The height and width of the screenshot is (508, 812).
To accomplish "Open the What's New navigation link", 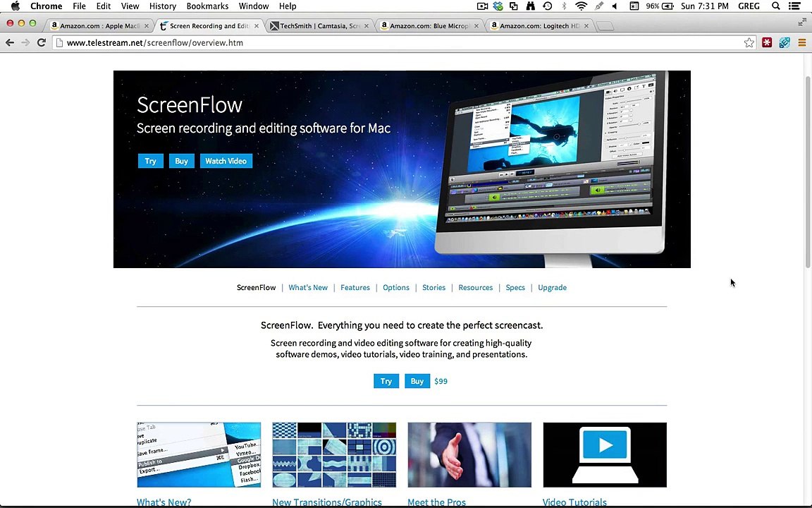I will click(308, 287).
